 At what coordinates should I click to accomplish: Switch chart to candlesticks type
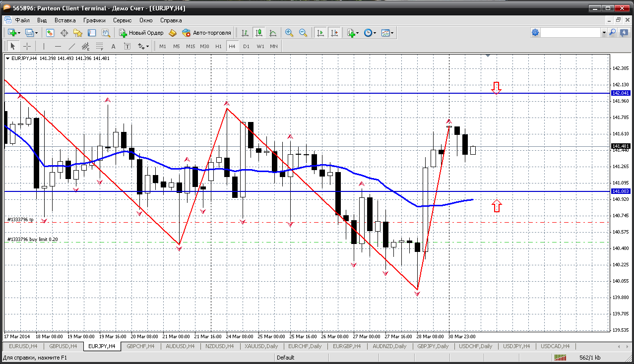[x=259, y=33]
